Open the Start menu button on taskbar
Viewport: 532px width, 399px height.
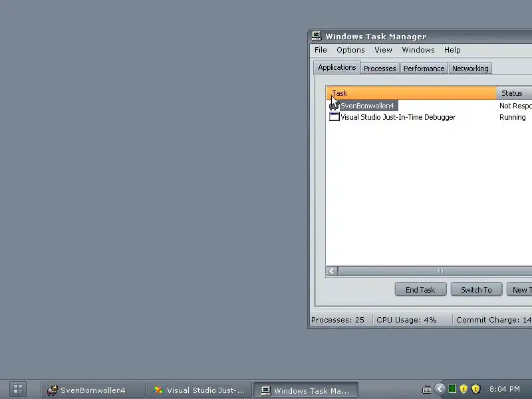18,389
